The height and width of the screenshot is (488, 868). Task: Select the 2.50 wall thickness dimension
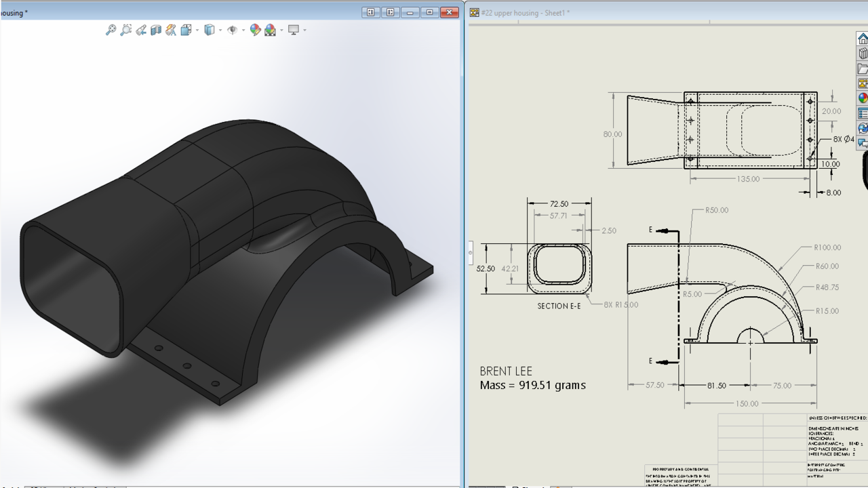tap(608, 230)
